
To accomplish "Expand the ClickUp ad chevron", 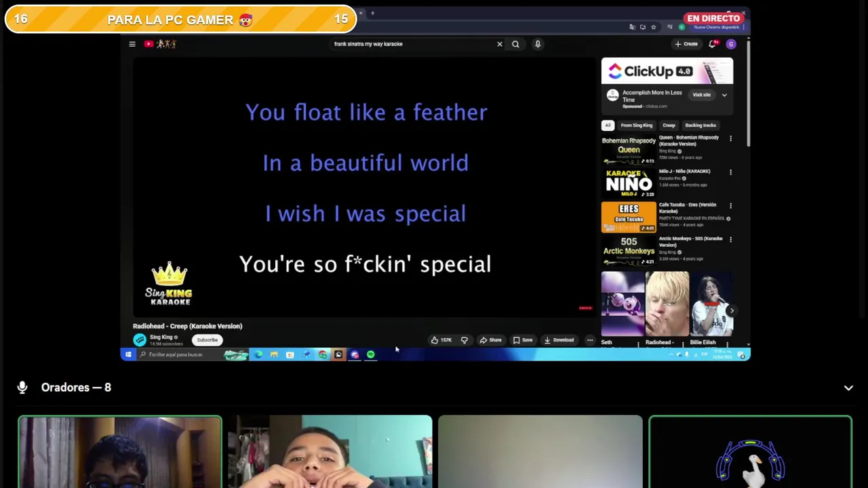I will [x=724, y=95].
